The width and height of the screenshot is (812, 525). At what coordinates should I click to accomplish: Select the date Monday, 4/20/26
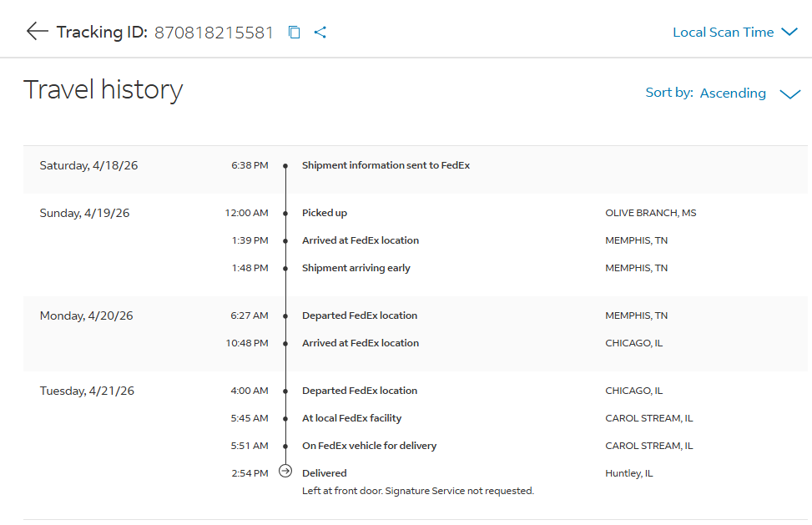pyautogui.click(x=87, y=316)
